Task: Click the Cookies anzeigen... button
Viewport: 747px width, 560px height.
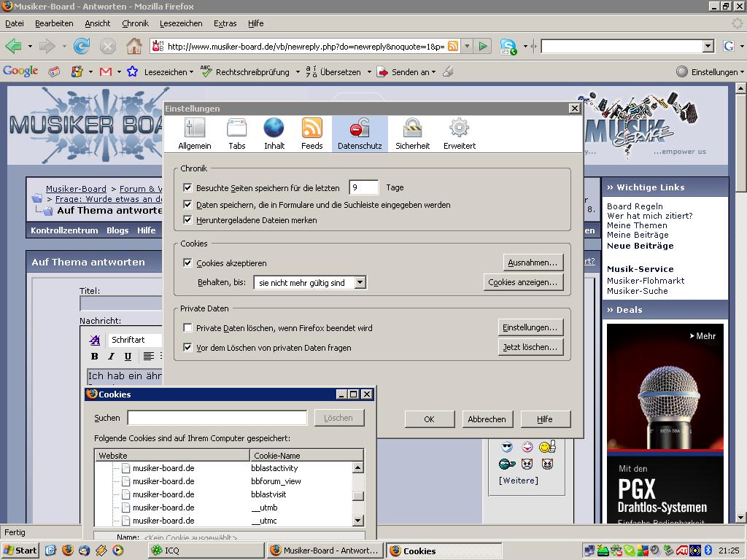Action: (523, 282)
